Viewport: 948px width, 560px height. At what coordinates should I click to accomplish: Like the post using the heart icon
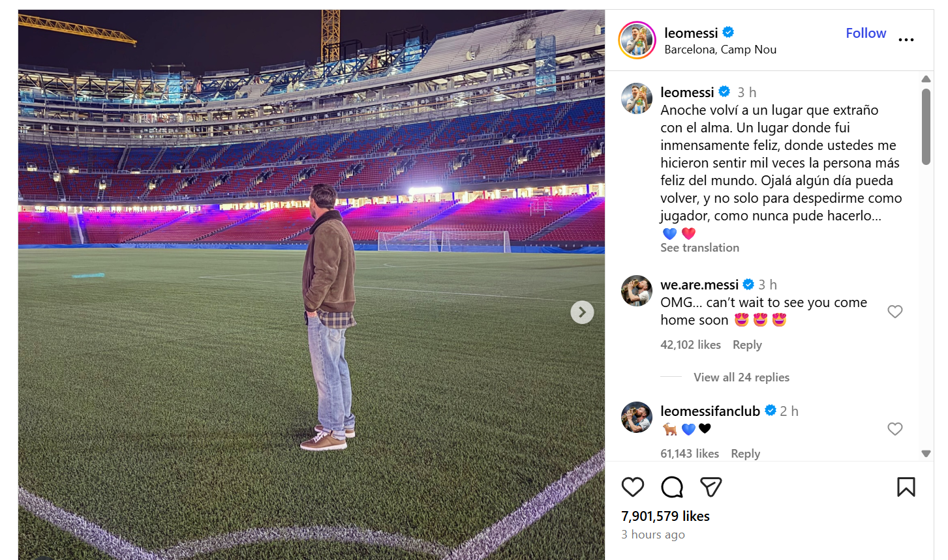632,487
